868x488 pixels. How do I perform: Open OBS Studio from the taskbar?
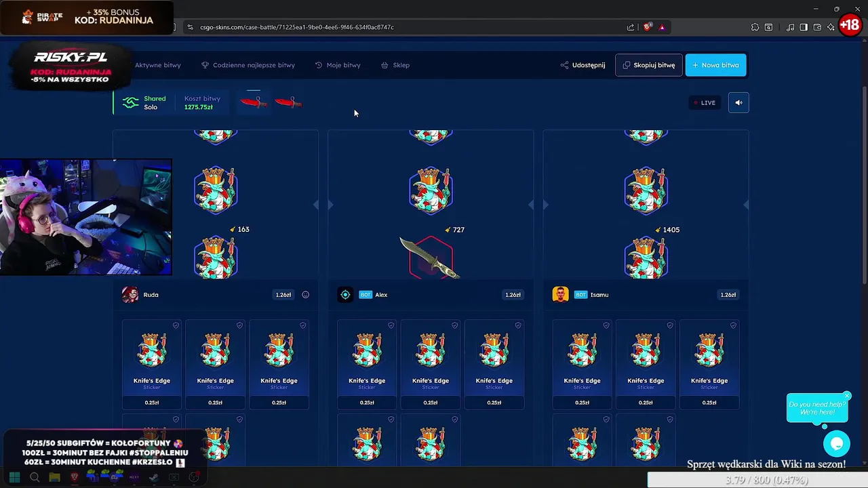pos(194,477)
